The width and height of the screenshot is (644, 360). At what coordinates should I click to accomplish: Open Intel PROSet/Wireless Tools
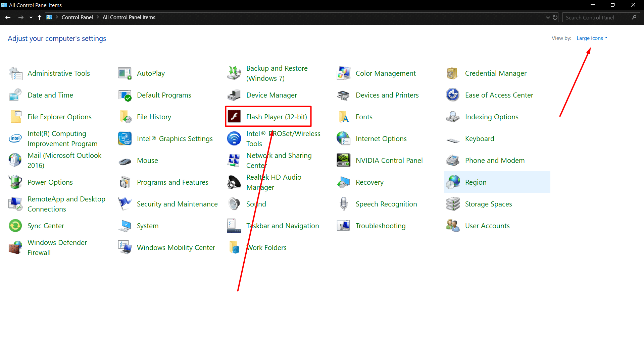pyautogui.click(x=284, y=138)
